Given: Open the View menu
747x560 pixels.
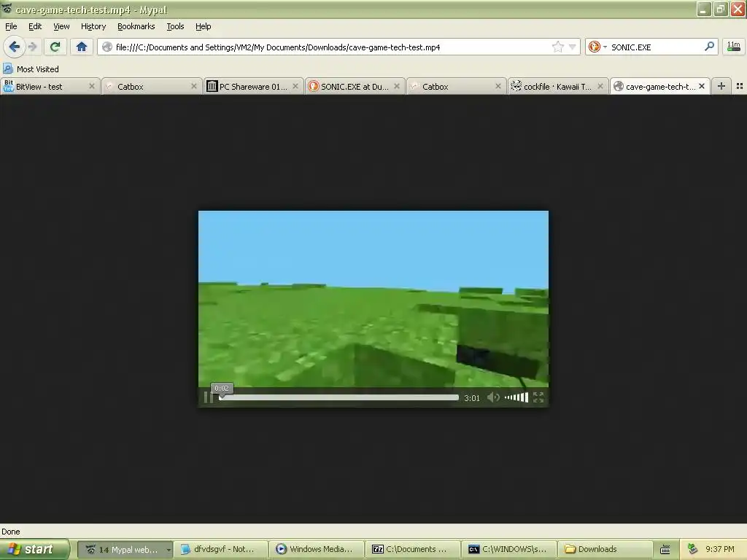Looking at the screenshot, I should point(61,26).
